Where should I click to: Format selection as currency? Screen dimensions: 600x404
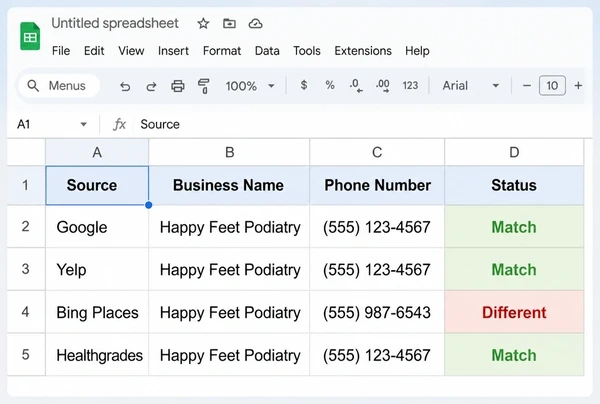303,85
